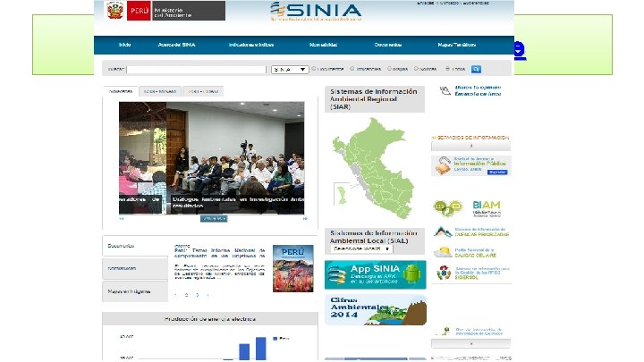Click the red PERÚ logo block

139,11
